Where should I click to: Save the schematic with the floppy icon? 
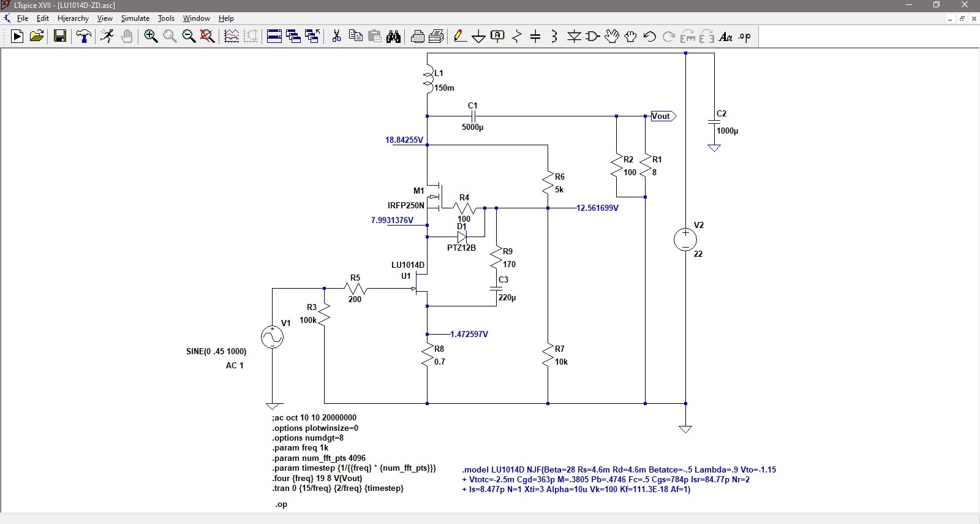pos(59,37)
